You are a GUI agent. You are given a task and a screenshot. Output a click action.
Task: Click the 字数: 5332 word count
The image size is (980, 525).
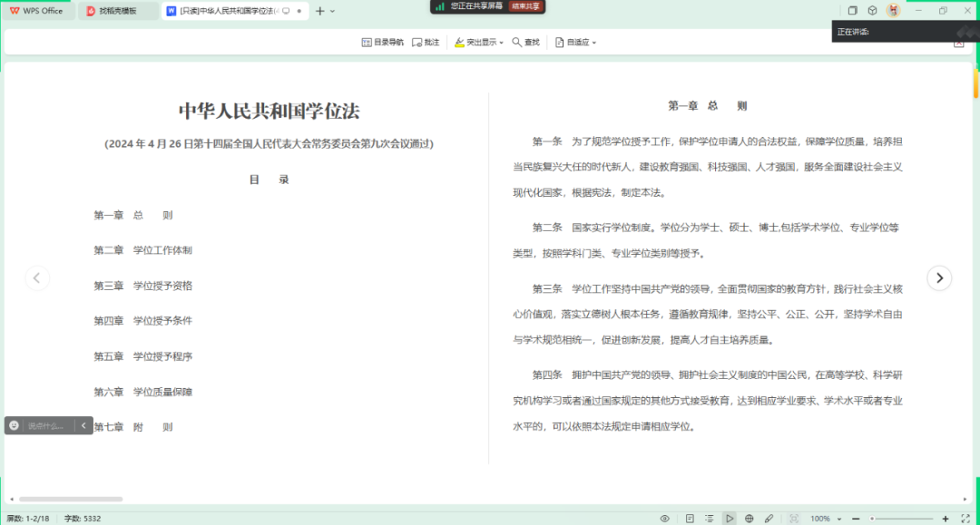(x=82, y=519)
